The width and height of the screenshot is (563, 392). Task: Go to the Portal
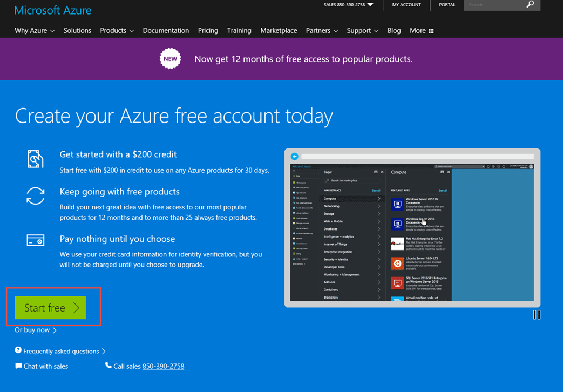[x=447, y=5]
